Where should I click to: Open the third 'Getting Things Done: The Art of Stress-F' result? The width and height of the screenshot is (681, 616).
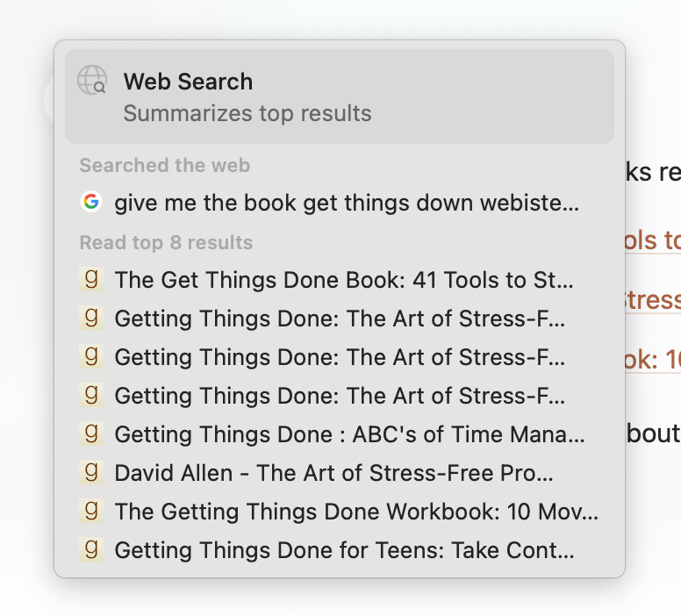point(340,397)
